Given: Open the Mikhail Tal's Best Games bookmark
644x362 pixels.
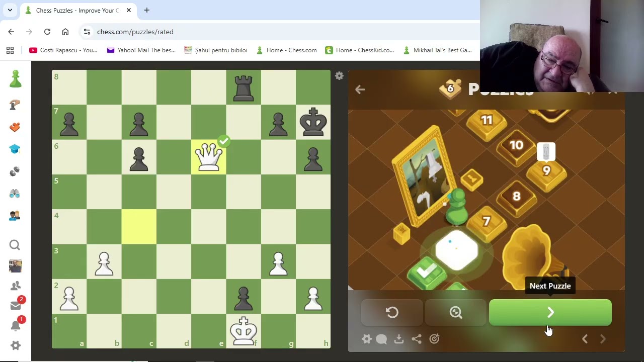Looking at the screenshot, I should (437, 50).
